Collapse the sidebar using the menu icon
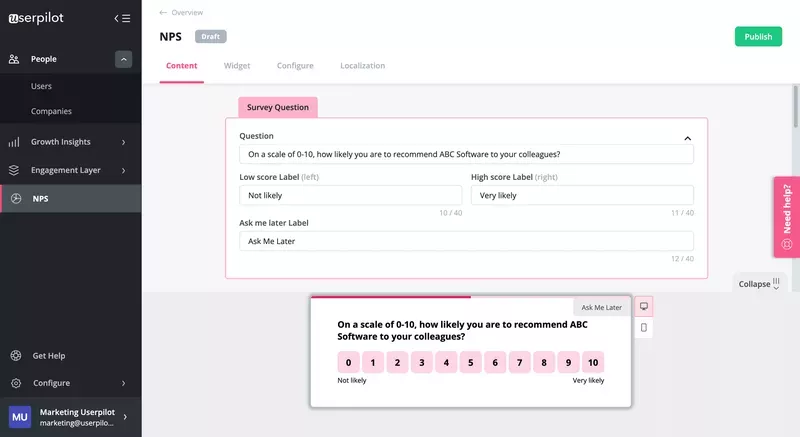This screenshot has width=800, height=437. (x=122, y=18)
